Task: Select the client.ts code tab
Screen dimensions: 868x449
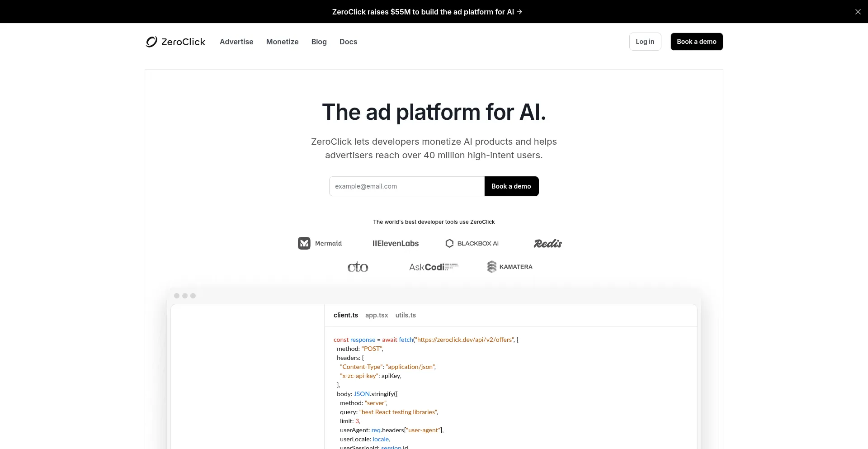Action: click(346, 315)
